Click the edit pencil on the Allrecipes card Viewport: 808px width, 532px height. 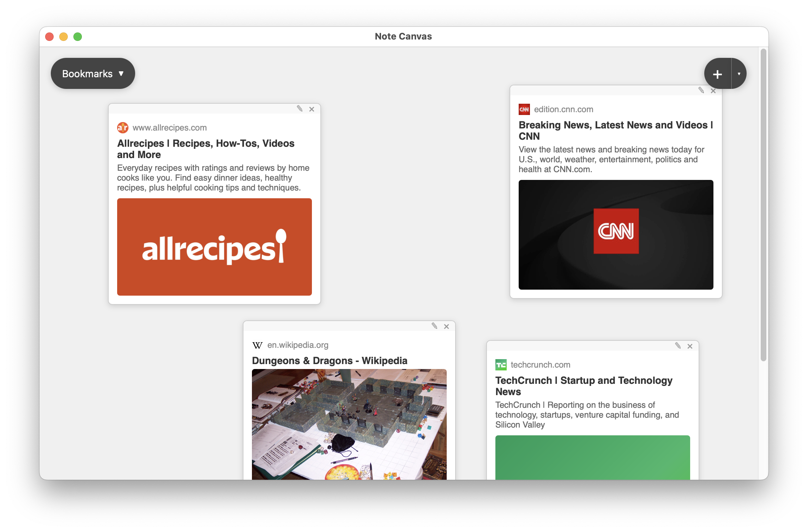300,109
